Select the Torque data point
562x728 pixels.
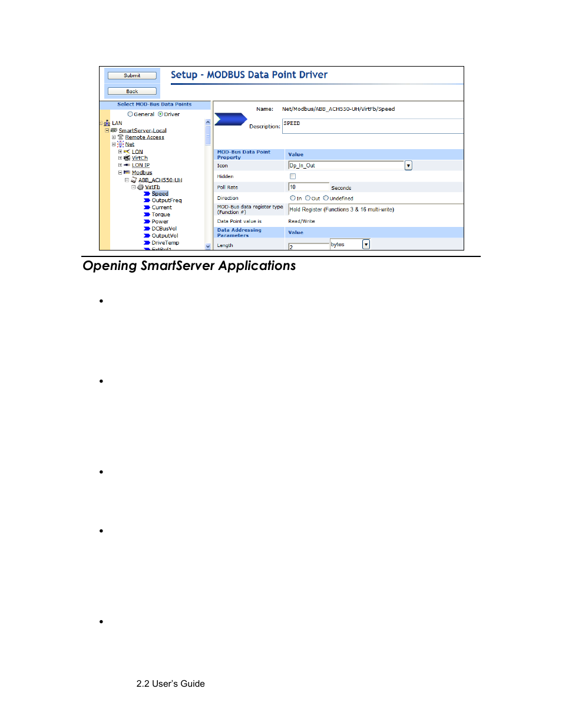(161, 215)
